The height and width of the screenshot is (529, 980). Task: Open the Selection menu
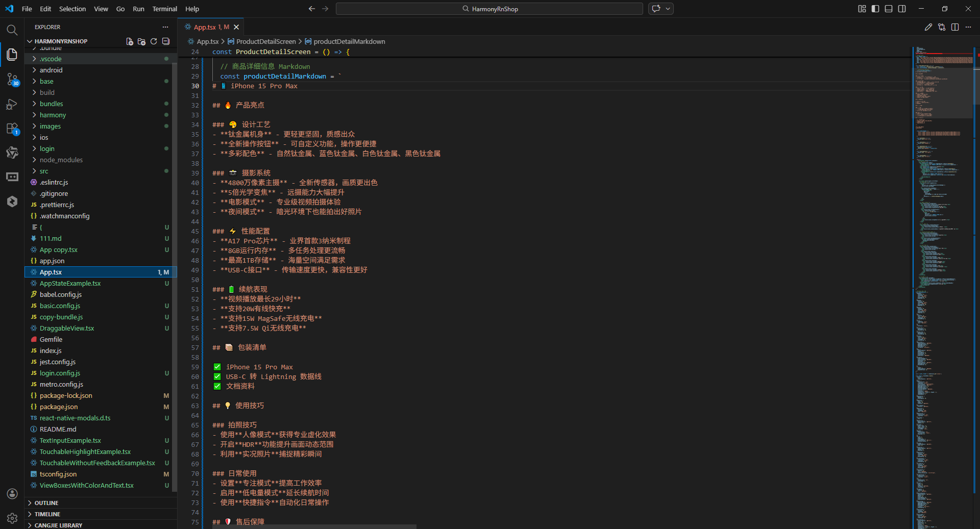72,9
